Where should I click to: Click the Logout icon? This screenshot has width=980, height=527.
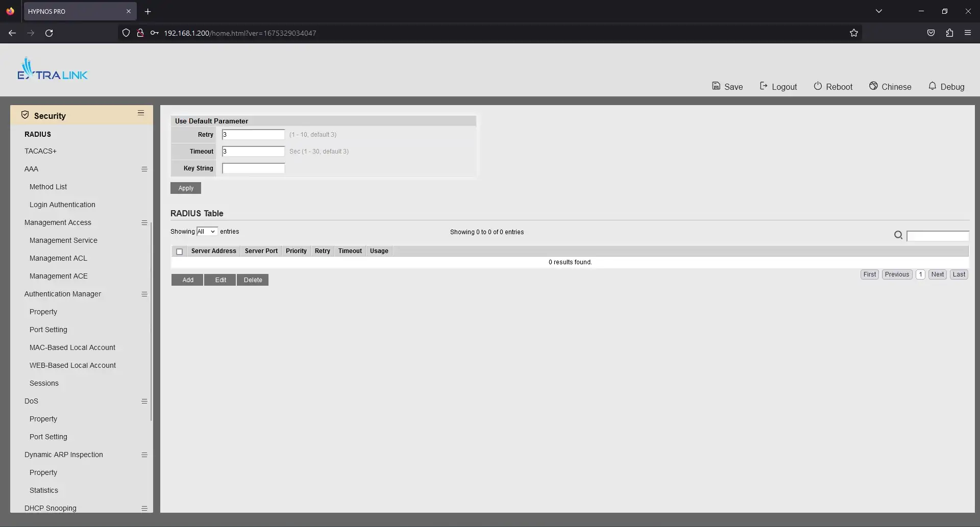click(x=764, y=86)
